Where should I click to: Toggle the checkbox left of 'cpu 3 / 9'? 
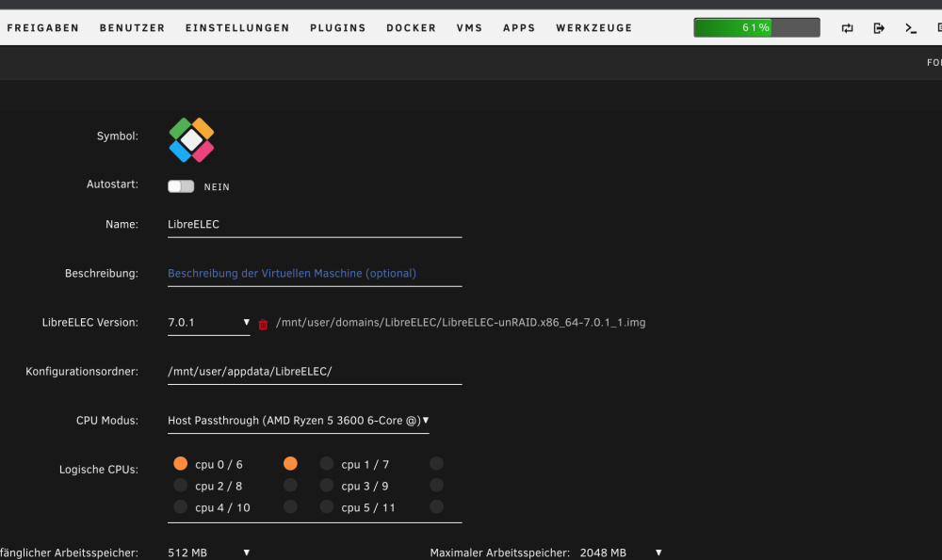326,485
